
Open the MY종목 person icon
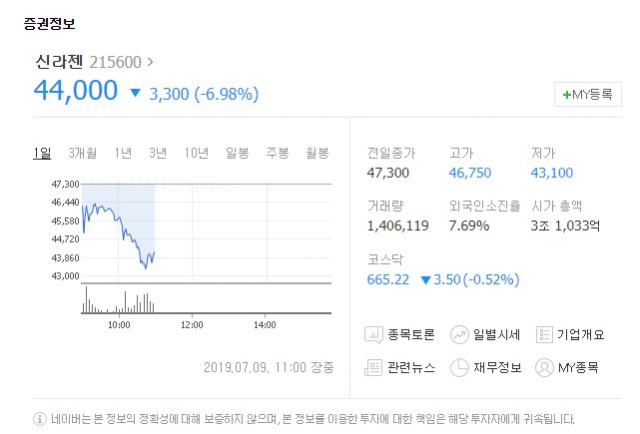[545, 367]
